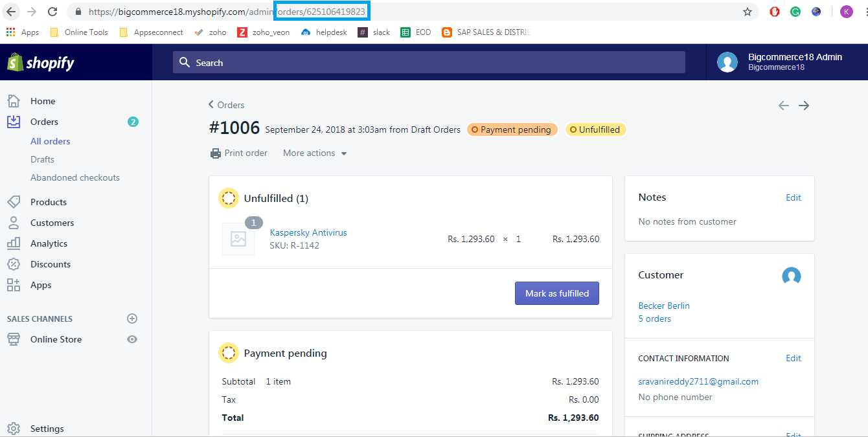Open the Opera extension icon

point(775,12)
